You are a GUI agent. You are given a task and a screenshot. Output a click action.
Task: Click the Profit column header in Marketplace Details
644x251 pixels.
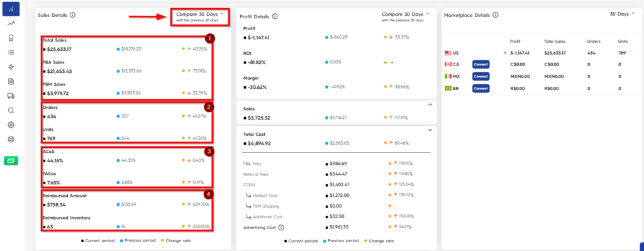click(x=515, y=42)
